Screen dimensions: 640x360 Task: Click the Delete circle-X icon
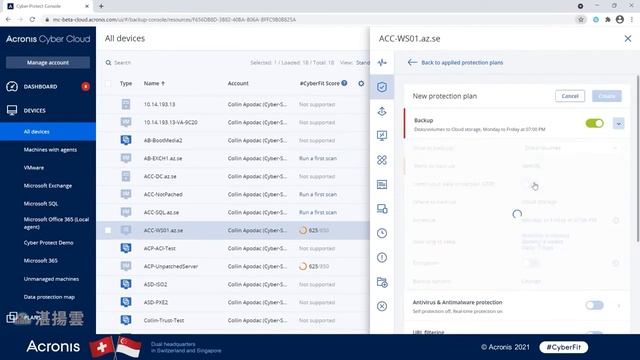coord(382,306)
